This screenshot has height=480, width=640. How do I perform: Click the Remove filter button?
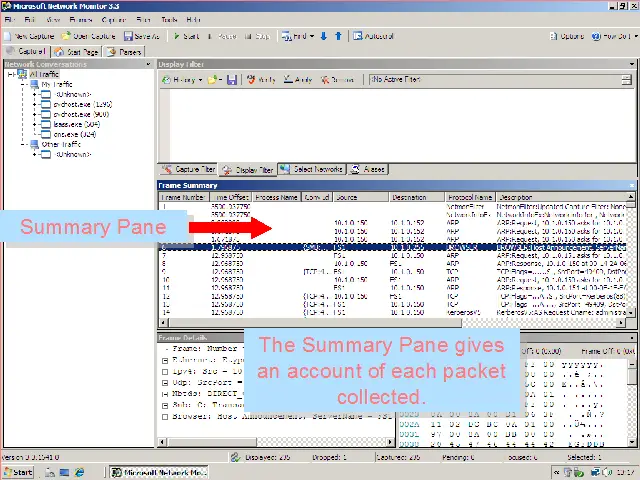point(337,80)
